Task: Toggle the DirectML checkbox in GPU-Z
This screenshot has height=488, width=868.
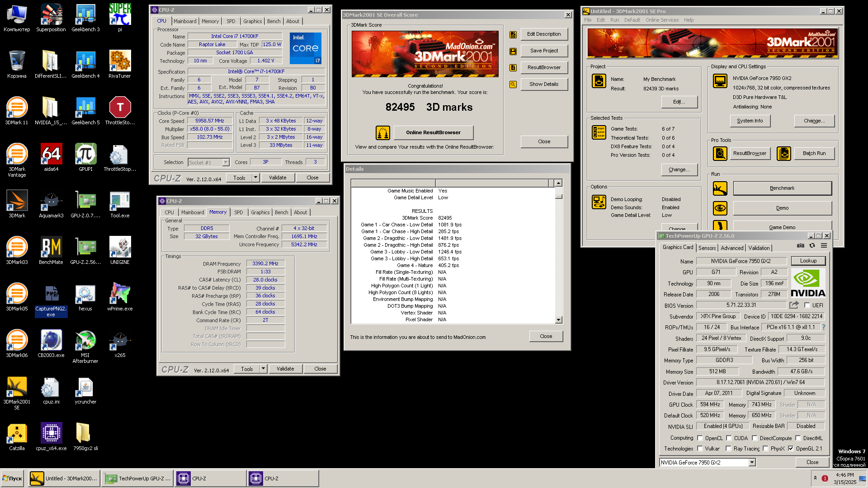Action: 798,438
